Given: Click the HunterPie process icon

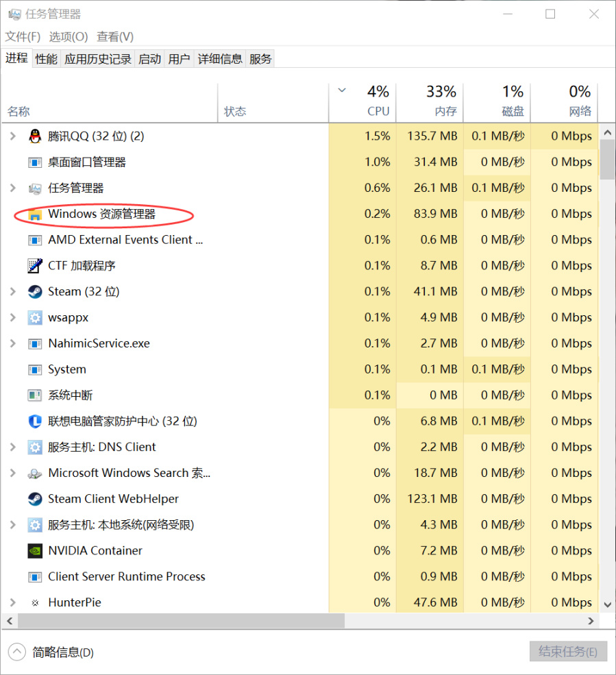Looking at the screenshot, I should point(35,602).
